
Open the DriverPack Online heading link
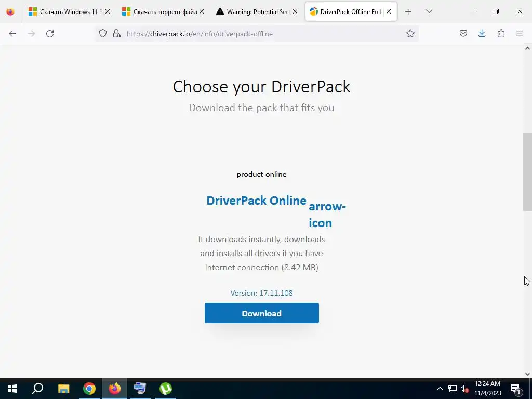click(x=256, y=201)
